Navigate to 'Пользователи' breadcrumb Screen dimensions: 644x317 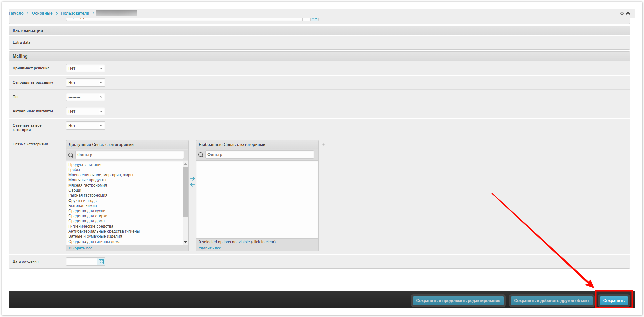[x=75, y=13]
